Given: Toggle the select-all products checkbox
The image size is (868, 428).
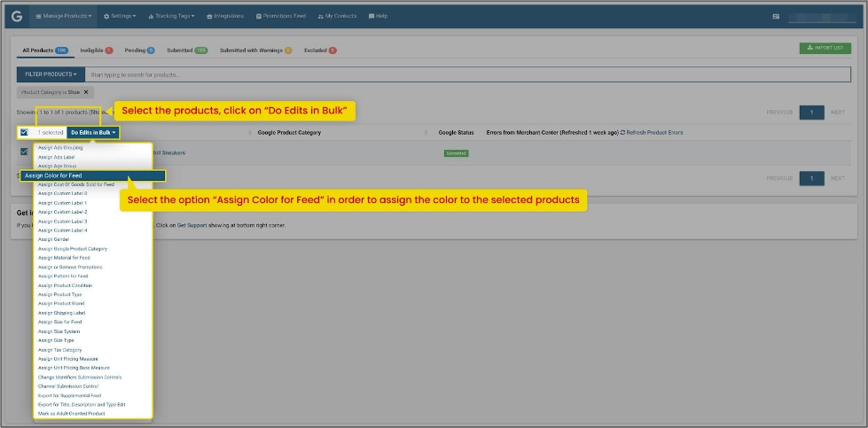Looking at the screenshot, I should point(24,133).
